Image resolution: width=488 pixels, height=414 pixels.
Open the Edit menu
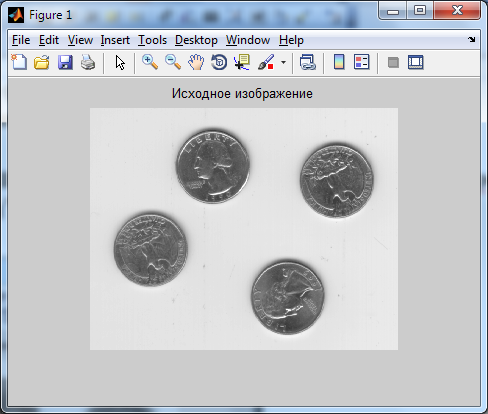point(49,40)
